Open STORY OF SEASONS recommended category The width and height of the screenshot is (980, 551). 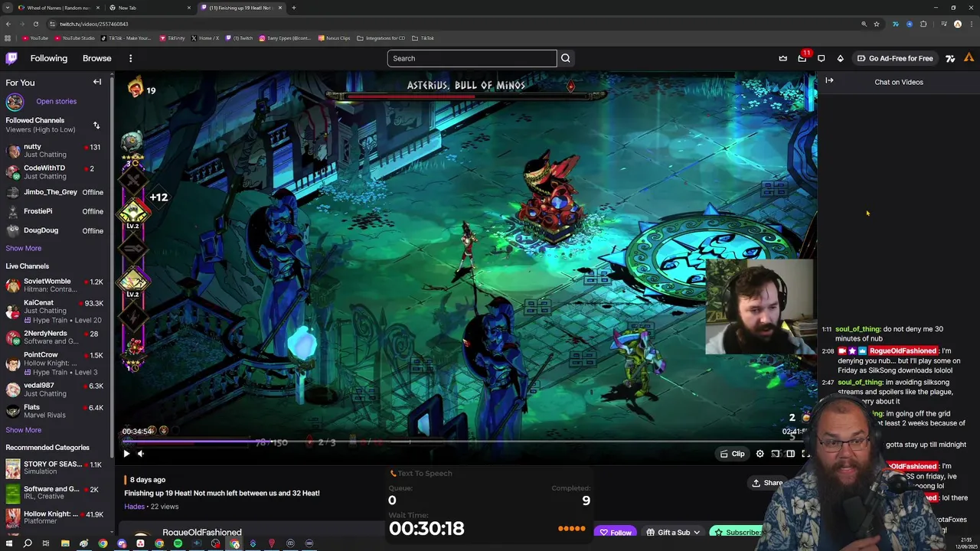54,468
